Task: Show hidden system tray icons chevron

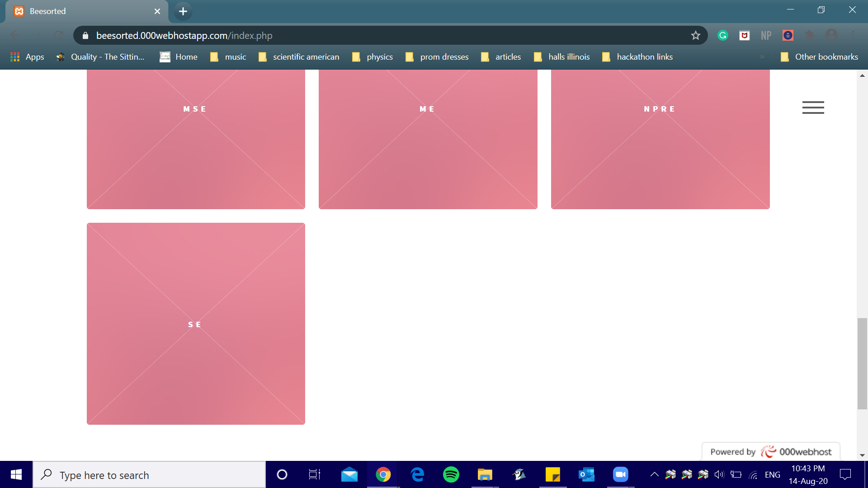Action: [x=654, y=474]
